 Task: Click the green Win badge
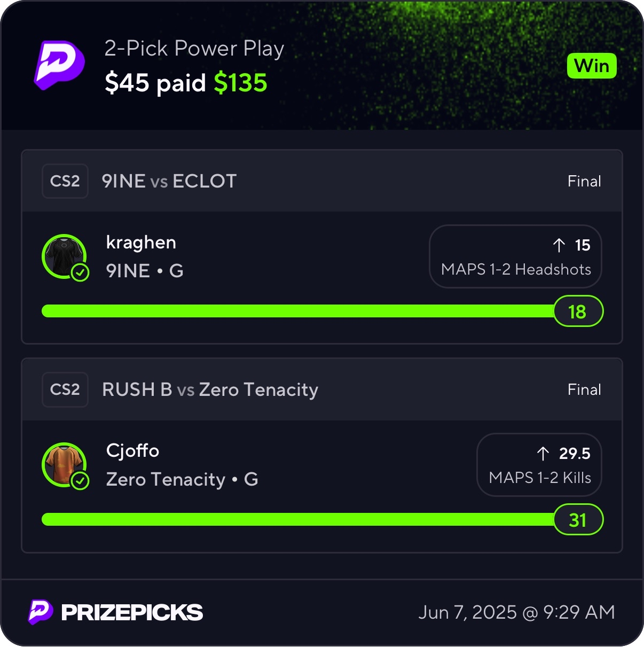click(x=592, y=66)
